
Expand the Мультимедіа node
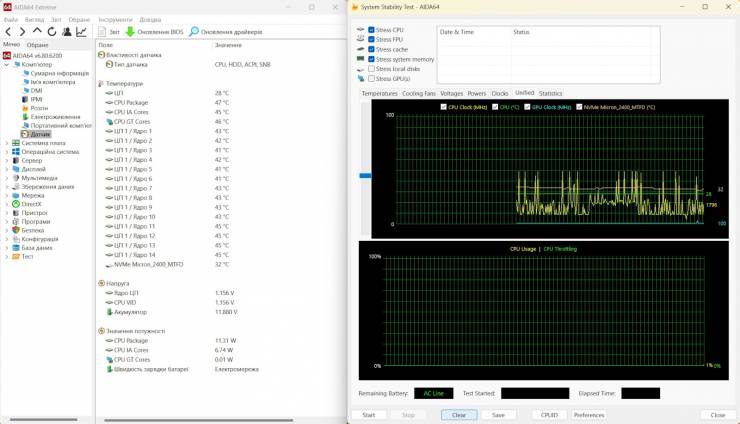pos(7,178)
